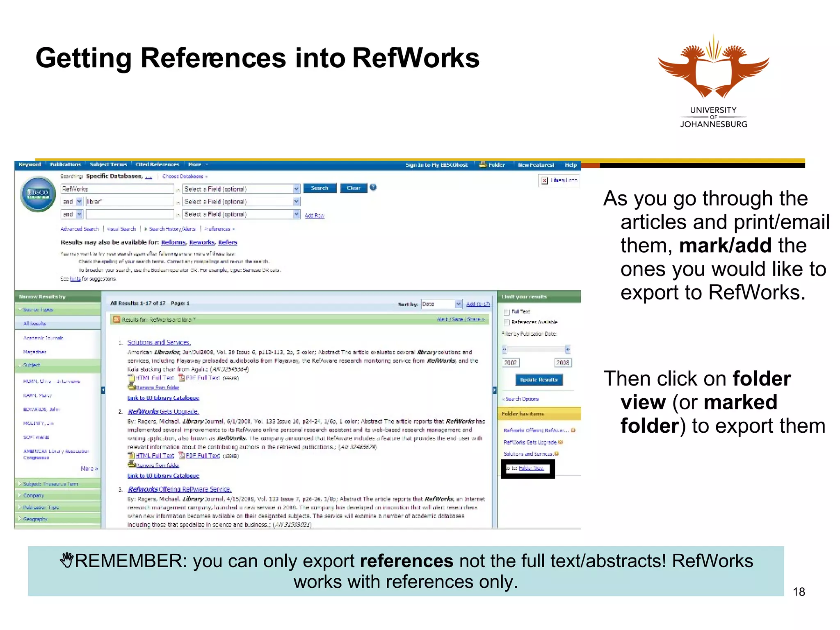Click the 2007 start year field
Viewport: 840px width, 630px height.
[x=511, y=363]
